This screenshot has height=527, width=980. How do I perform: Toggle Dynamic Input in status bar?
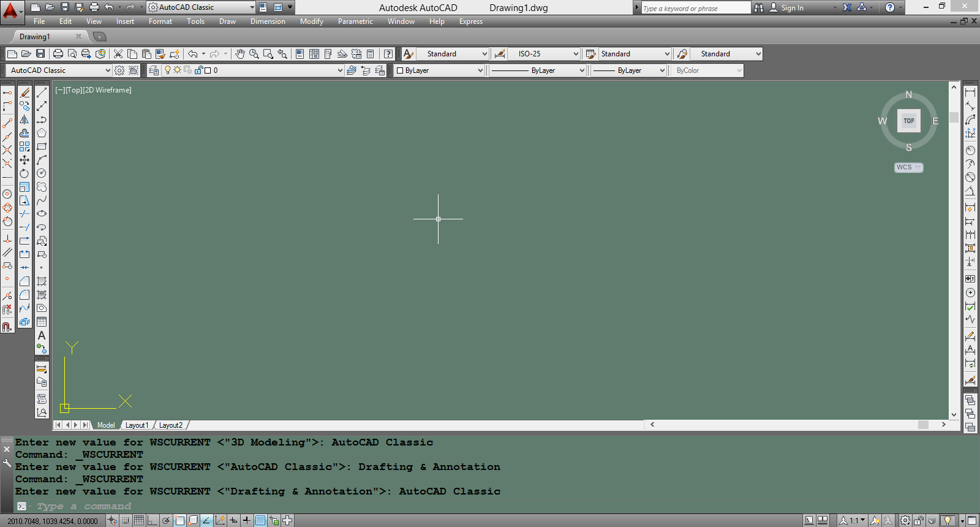(233, 520)
